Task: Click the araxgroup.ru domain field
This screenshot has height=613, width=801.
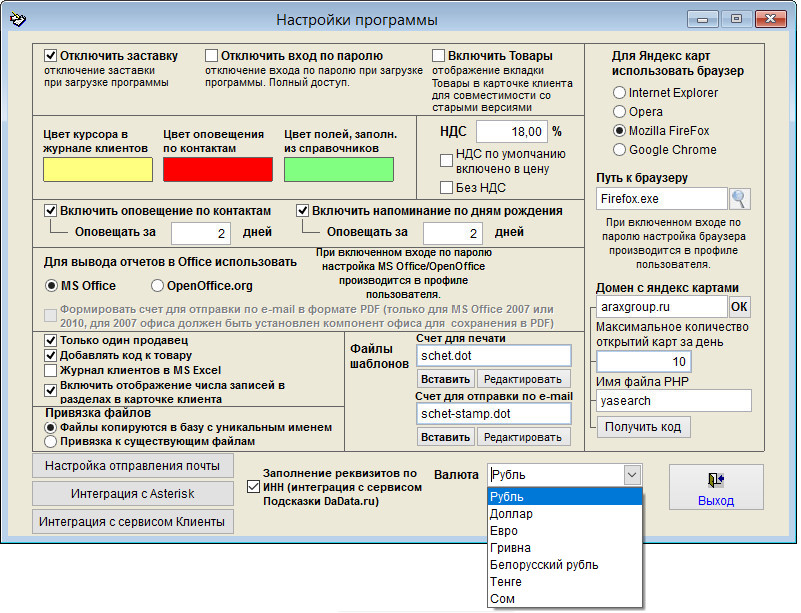Action: (662, 306)
